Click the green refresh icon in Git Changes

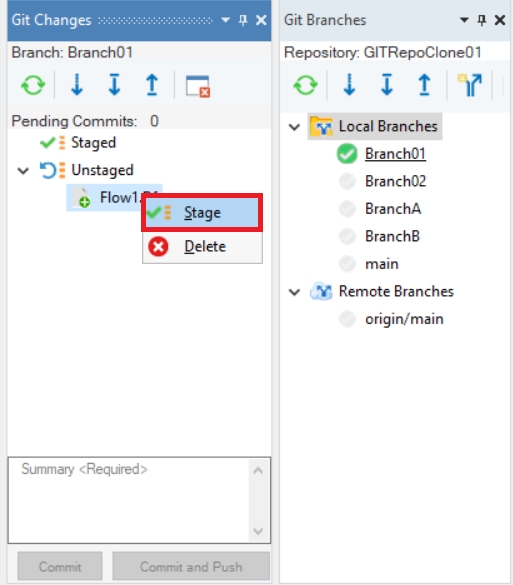click(33, 85)
